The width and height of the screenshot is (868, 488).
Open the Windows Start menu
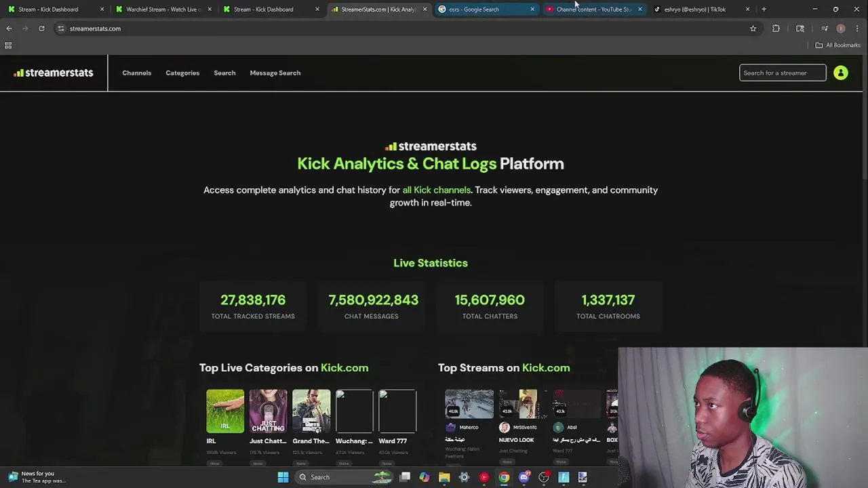pyautogui.click(x=283, y=477)
